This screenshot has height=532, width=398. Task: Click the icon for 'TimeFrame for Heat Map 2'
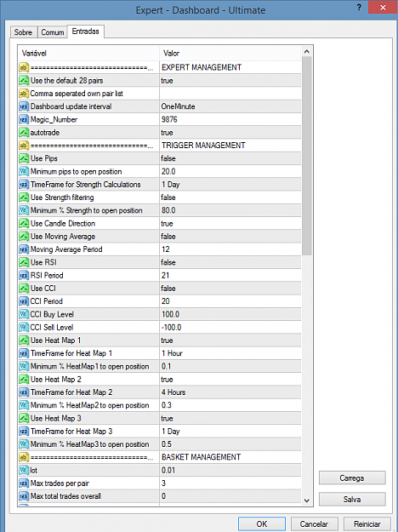point(24,392)
